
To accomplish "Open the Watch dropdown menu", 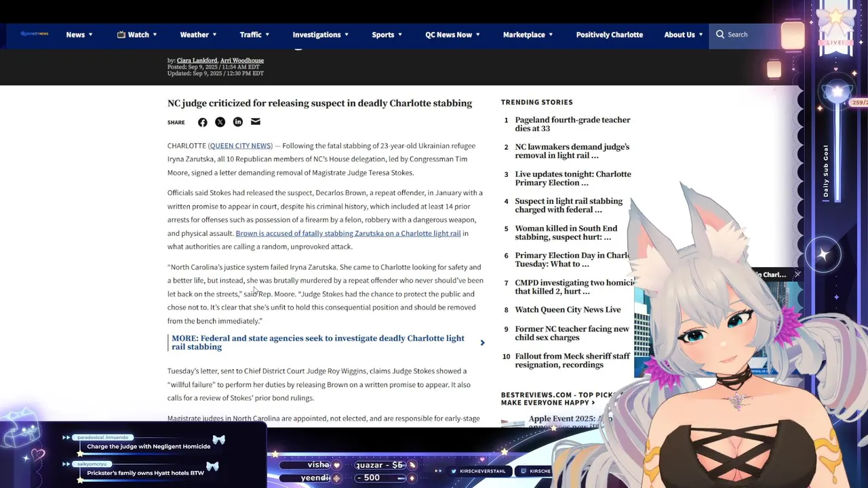I will 137,35.
